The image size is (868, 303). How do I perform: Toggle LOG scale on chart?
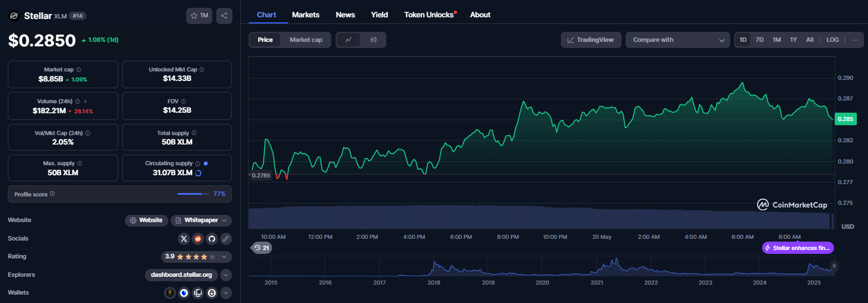(x=832, y=40)
